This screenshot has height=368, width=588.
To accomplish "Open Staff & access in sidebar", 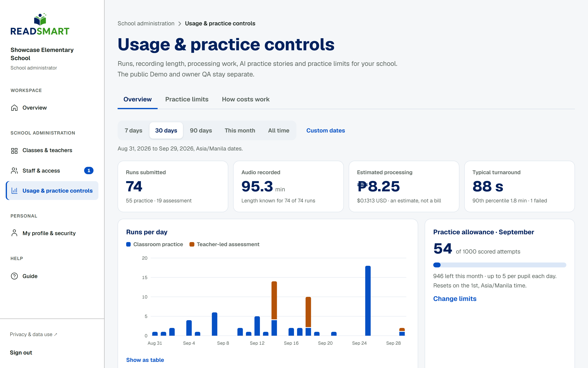I will click(52, 171).
